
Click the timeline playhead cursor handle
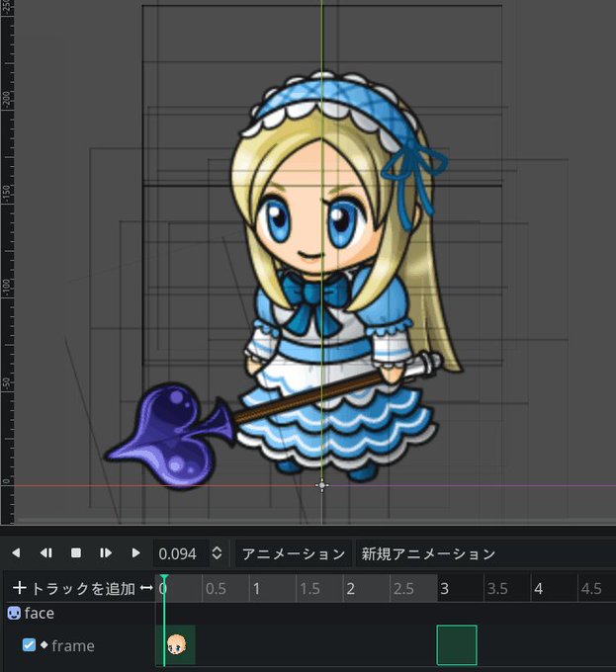(164, 578)
